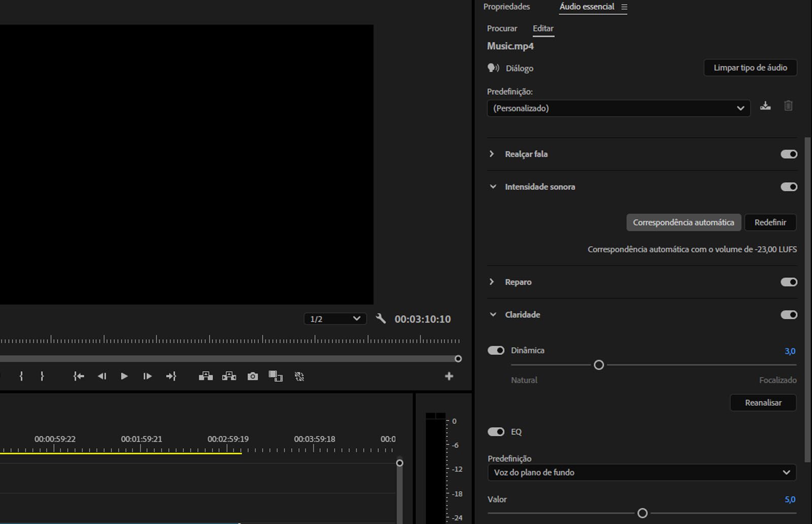812x524 pixels.
Task: Open the playback resolution 1/2 dropdown
Action: pyautogui.click(x=335, y=319)
